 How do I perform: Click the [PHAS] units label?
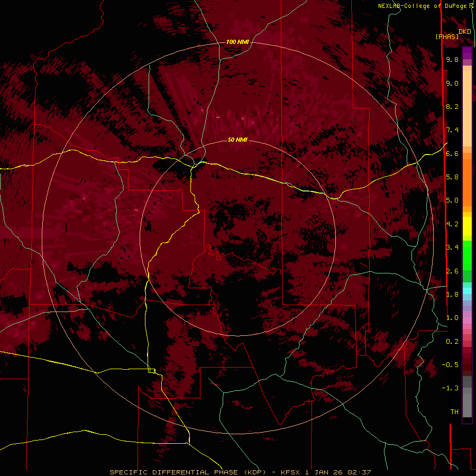447,36
